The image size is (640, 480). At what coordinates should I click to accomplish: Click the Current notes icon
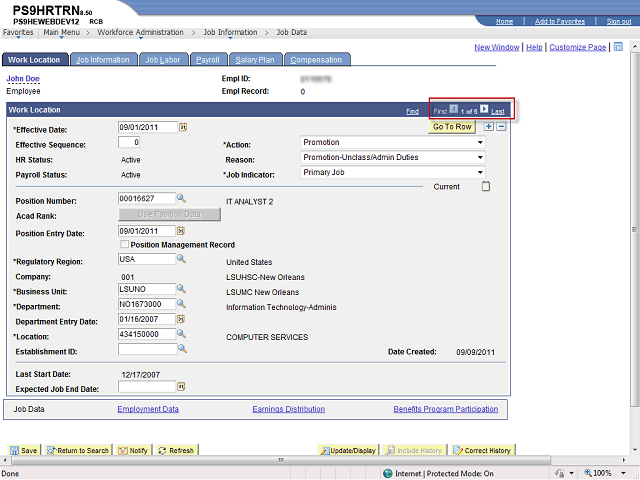(x=486, y=187)
